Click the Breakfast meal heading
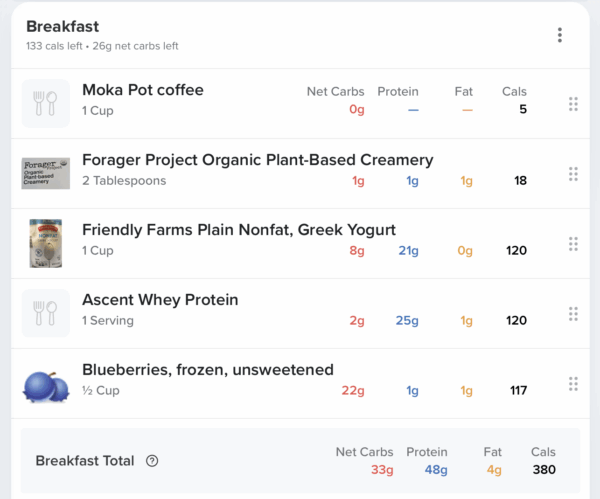600x499 pixels. click(62, 26)
